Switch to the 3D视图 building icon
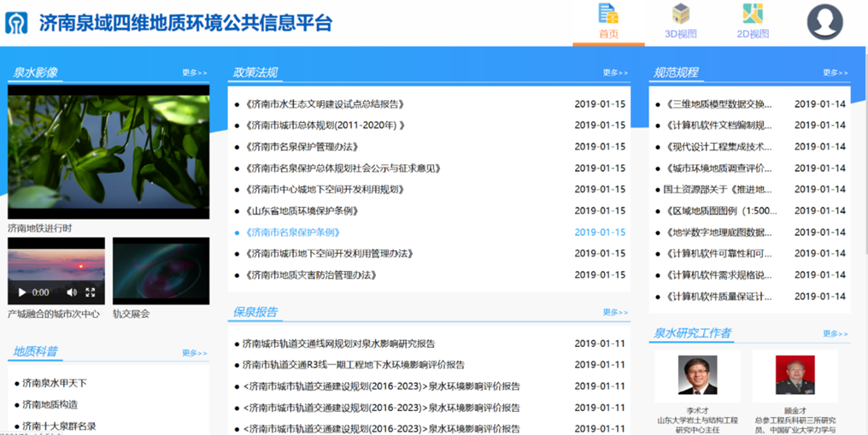 [681, 15]
